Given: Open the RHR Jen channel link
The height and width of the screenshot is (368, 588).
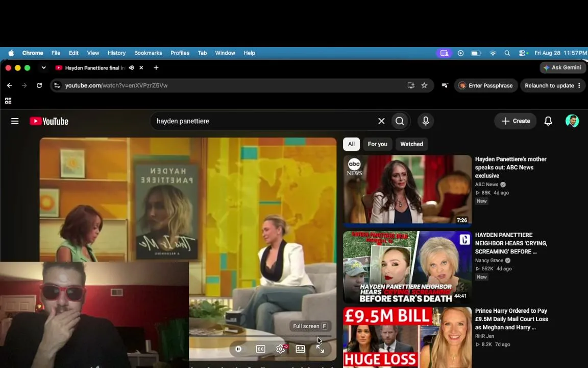Looking at the screenshot, I should pyautogui.click(x=484, y=336).
